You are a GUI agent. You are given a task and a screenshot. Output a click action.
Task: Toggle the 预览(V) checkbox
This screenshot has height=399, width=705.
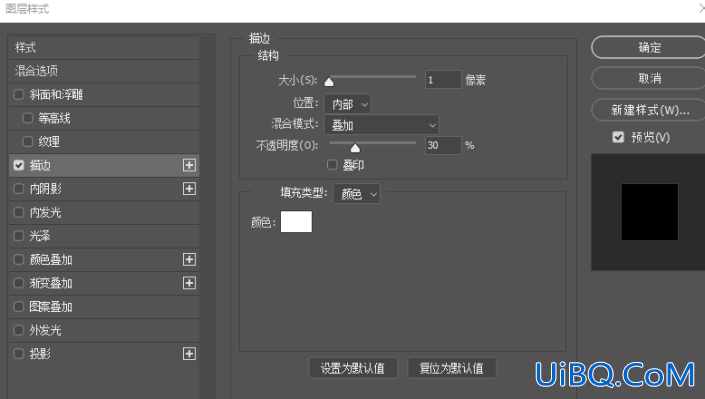(x=618, y=137)
